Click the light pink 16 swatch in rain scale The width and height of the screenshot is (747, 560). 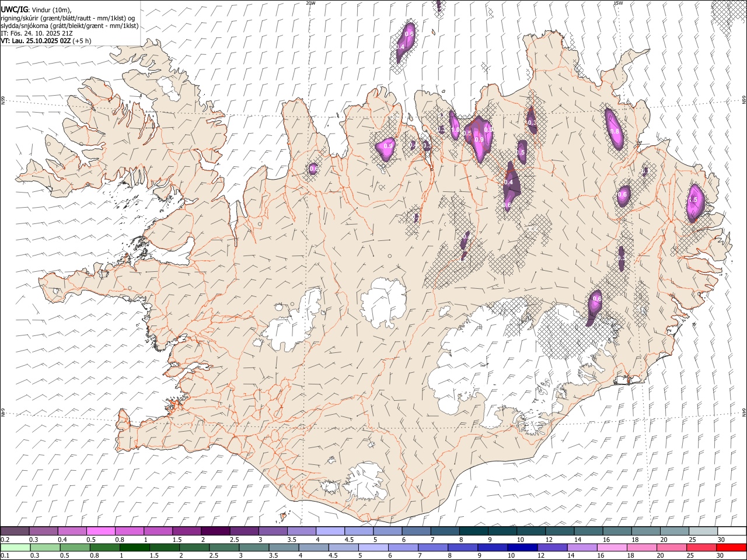(x=613, y=547)
